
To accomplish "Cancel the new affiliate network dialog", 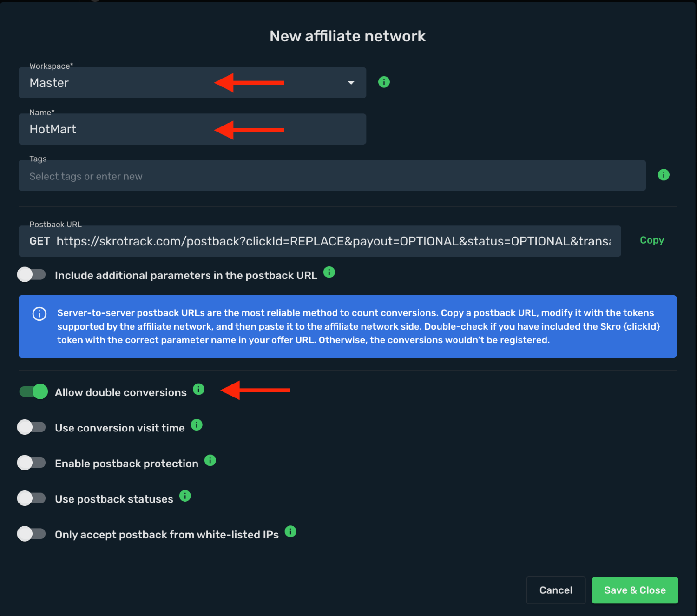I will [556, 590].
